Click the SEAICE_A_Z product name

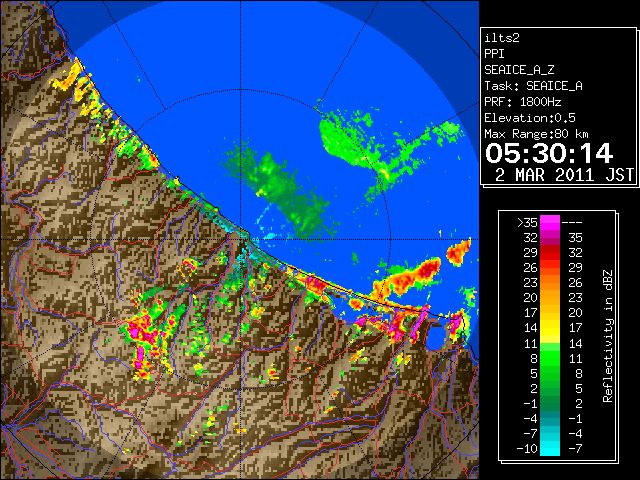519,70
